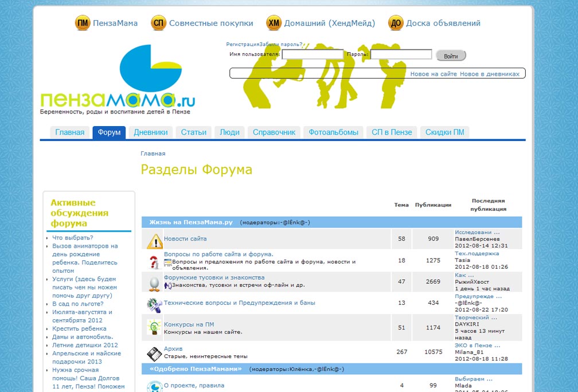This screenshot has height=392, width=578.
Task: Open last post ЭКО в Пензе ... link
Action: tap(477, 345)
